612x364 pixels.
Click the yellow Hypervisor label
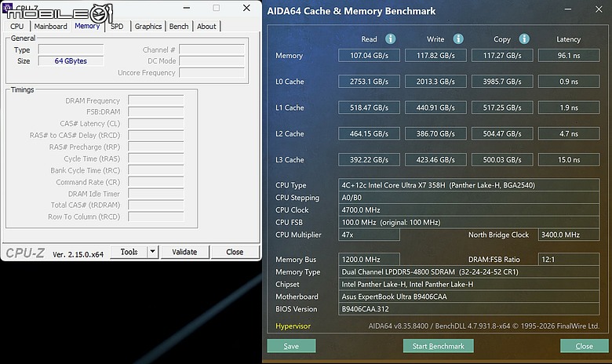point(293,326)
